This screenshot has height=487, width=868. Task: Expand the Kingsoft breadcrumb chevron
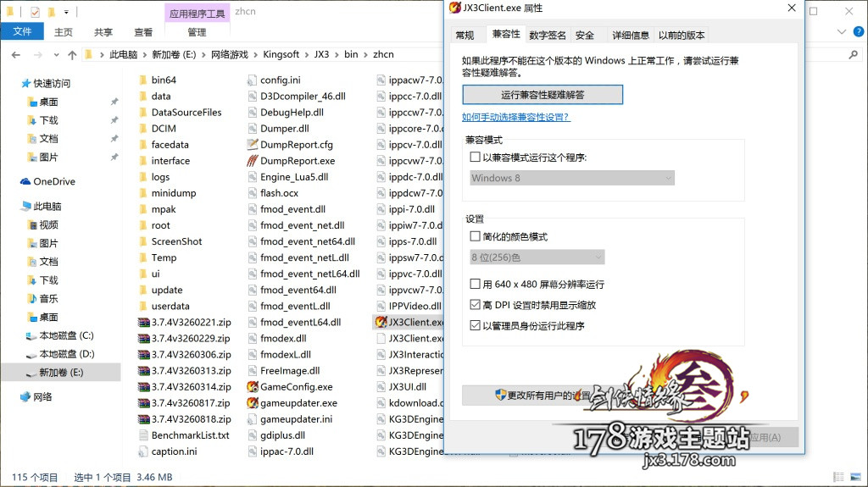click(x=307, y=54)
